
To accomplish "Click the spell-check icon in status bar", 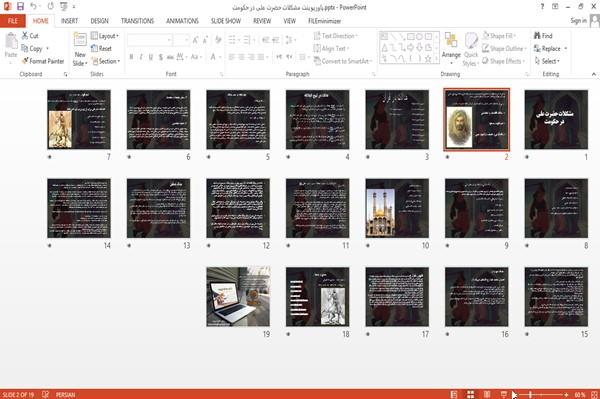I will click(x=45, y=394).
